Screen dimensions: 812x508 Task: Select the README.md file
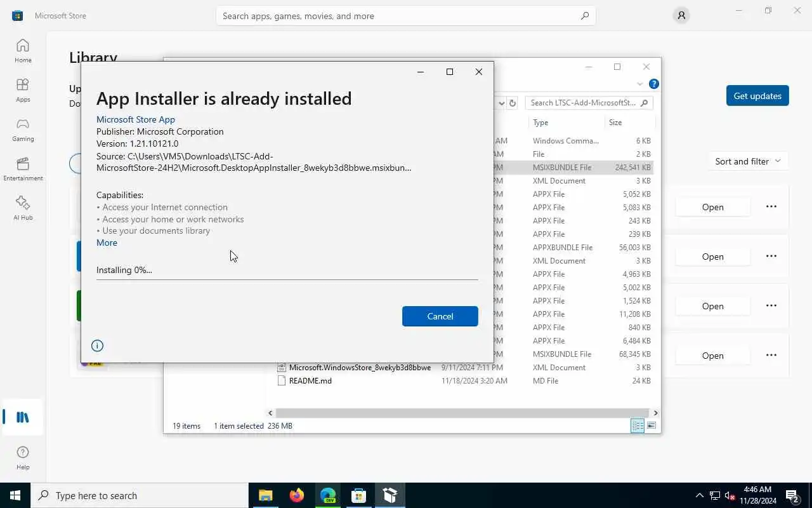[x=310, y=381]
